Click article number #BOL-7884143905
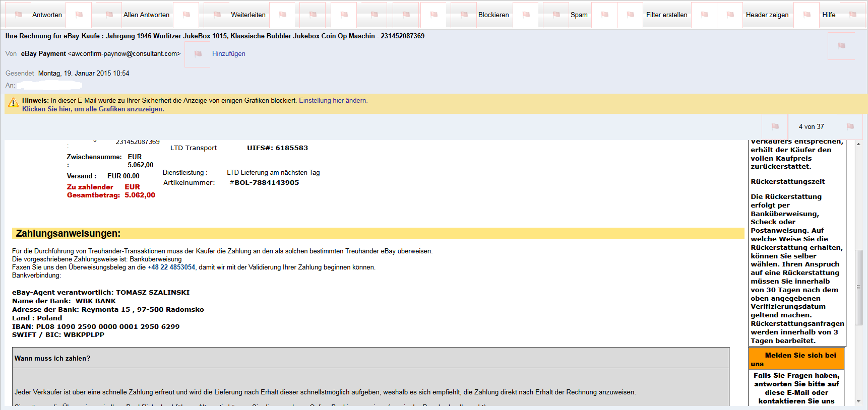 [x=264, y=183]
